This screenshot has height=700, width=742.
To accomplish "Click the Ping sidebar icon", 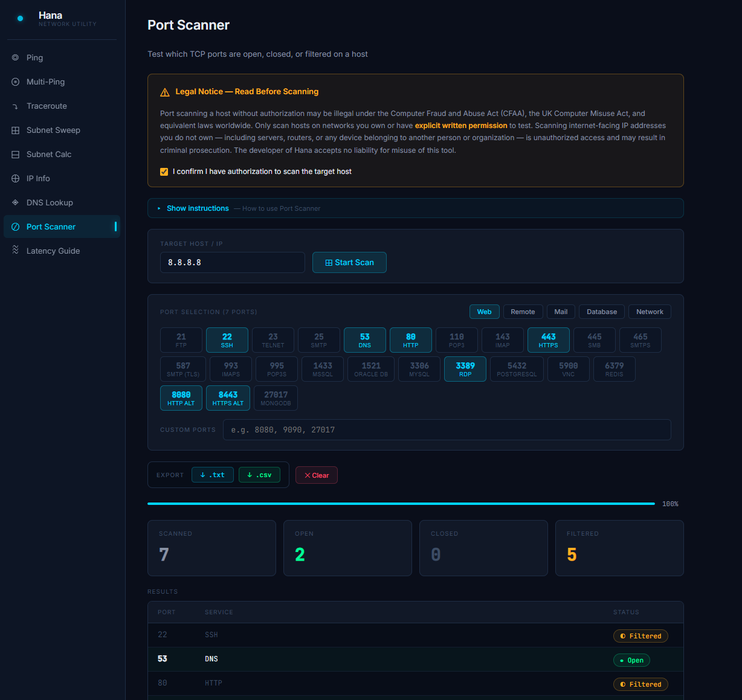I will pos(16,57).
